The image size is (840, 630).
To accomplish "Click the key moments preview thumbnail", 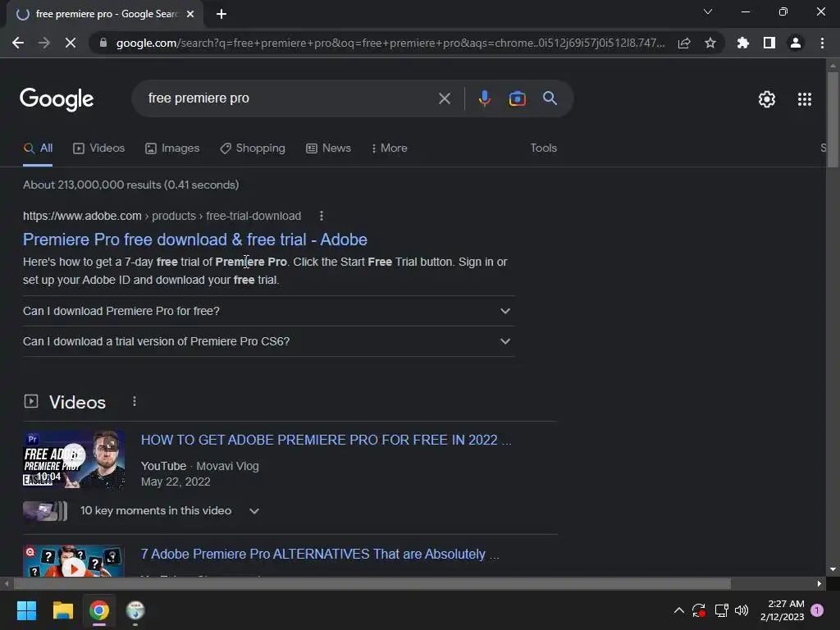I will (x=45, y=511).
